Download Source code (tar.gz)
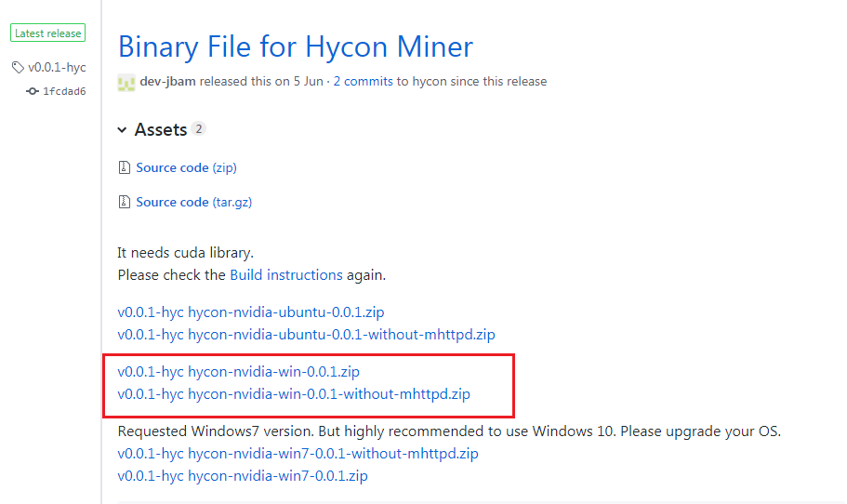The image size is (847, 504). pos(194,203)
